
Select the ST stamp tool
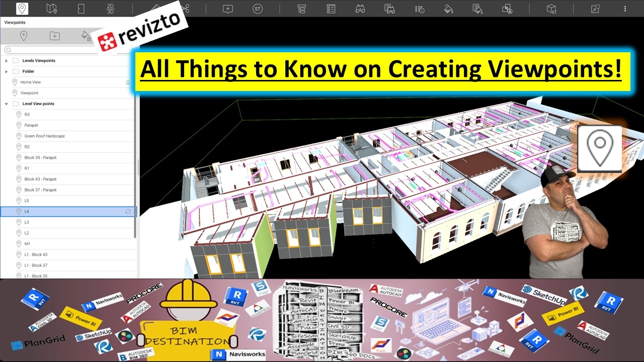(258, 9)
